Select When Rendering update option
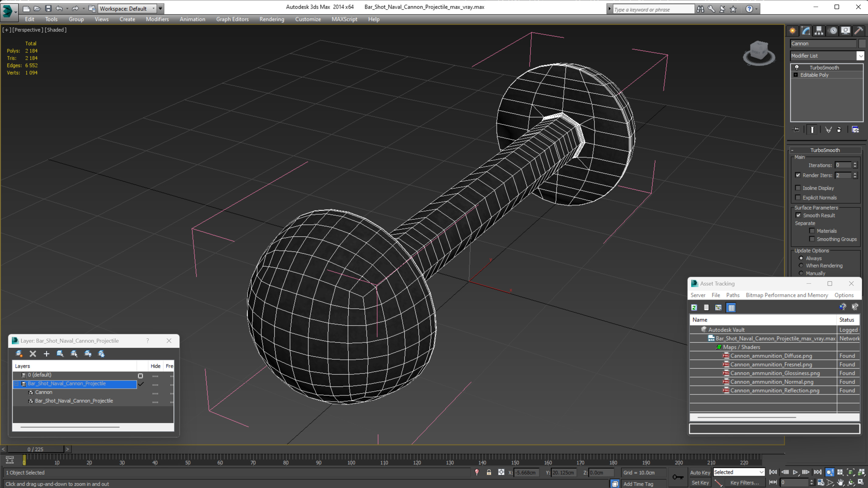This screenshot has width=868, height=488. tap(801, 265)
